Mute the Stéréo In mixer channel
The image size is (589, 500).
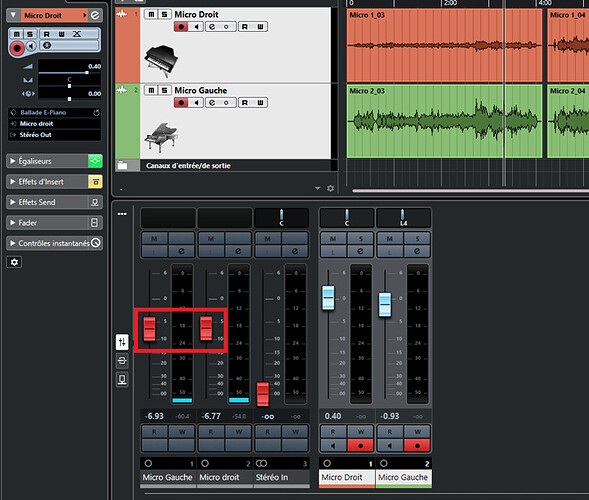[267, 239]
